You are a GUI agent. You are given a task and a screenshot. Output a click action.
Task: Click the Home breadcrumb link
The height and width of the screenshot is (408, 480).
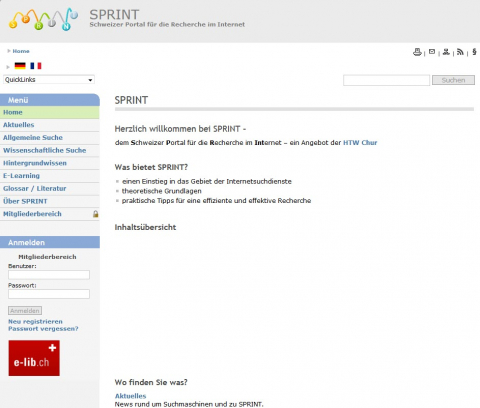21,51
